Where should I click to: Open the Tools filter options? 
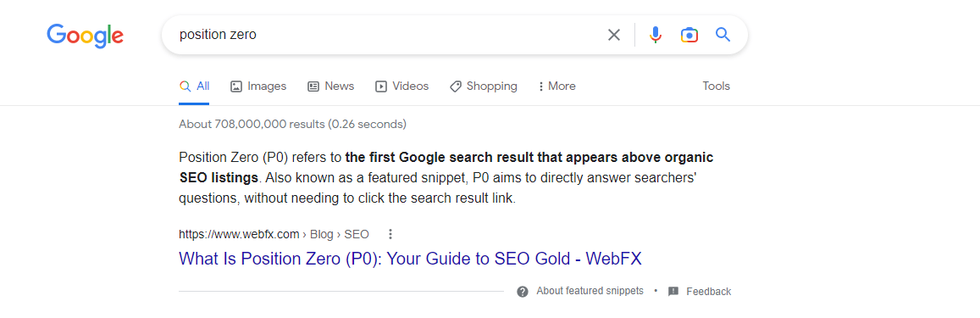coord(717,86)
